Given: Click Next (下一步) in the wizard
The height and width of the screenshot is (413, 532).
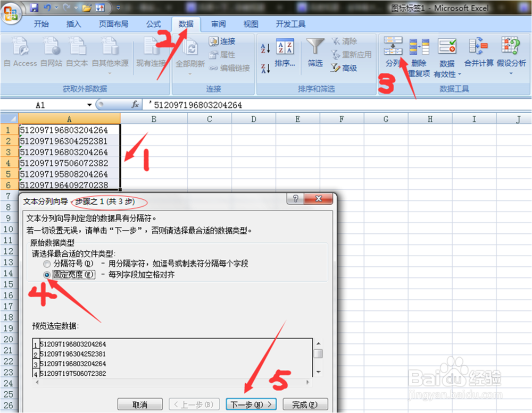Looking at the screenshot, I should point(251,404).
